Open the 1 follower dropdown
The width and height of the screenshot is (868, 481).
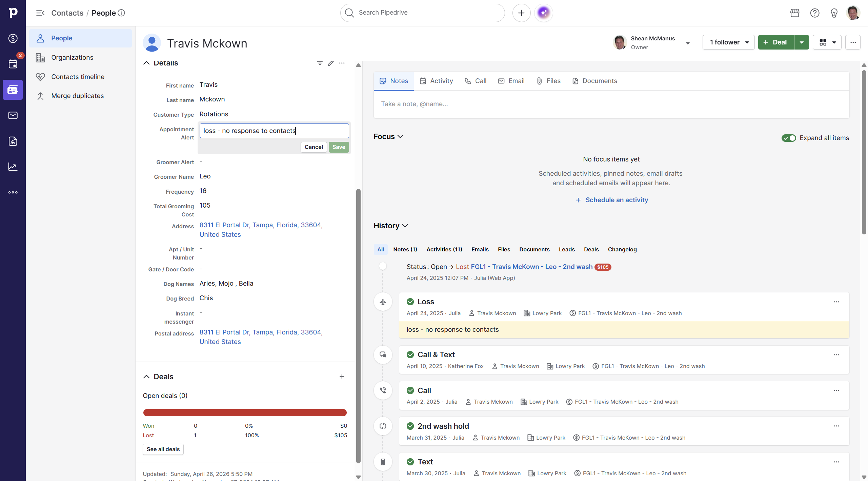coord(728,42)
